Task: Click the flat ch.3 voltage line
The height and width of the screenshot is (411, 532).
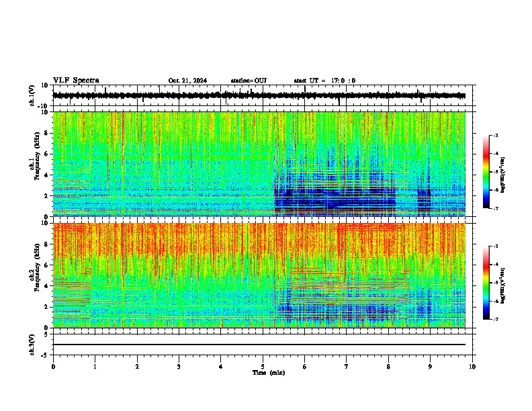Action: coord(259,345)
